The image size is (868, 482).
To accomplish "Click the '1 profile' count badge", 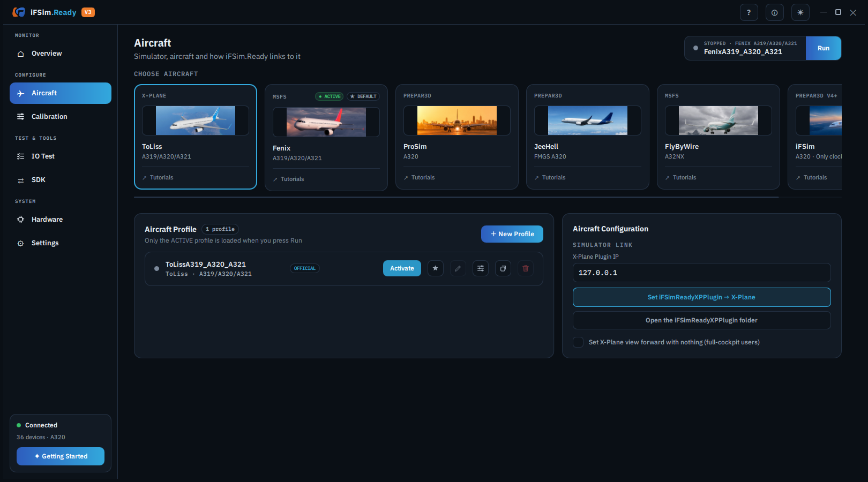I will click(x=220, y=229).
